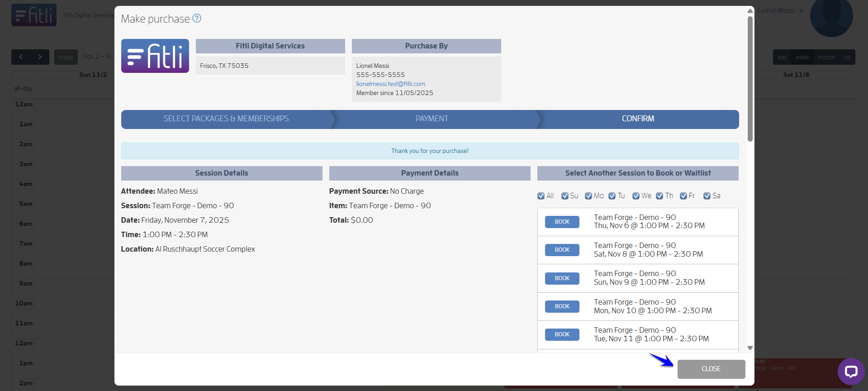The height and width of the screenshot is (391, 868).
Task: Select the Select Packages & Memberships step
Action: 226,119
